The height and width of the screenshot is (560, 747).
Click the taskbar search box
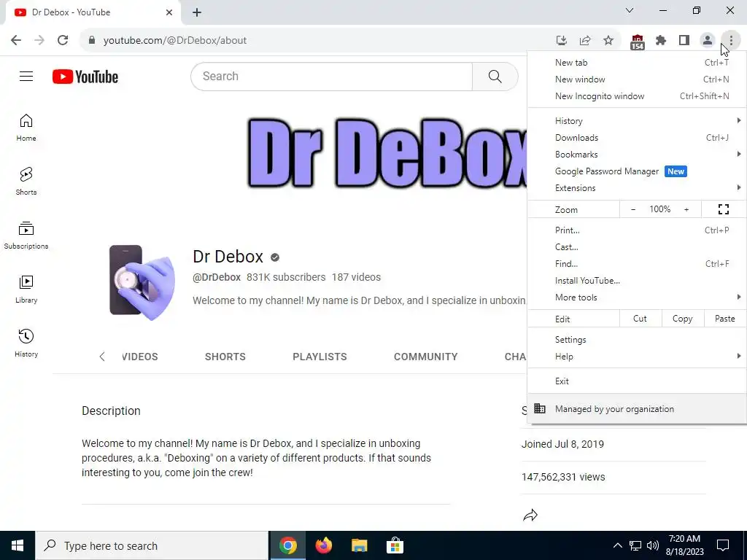(x=152, y=545)
